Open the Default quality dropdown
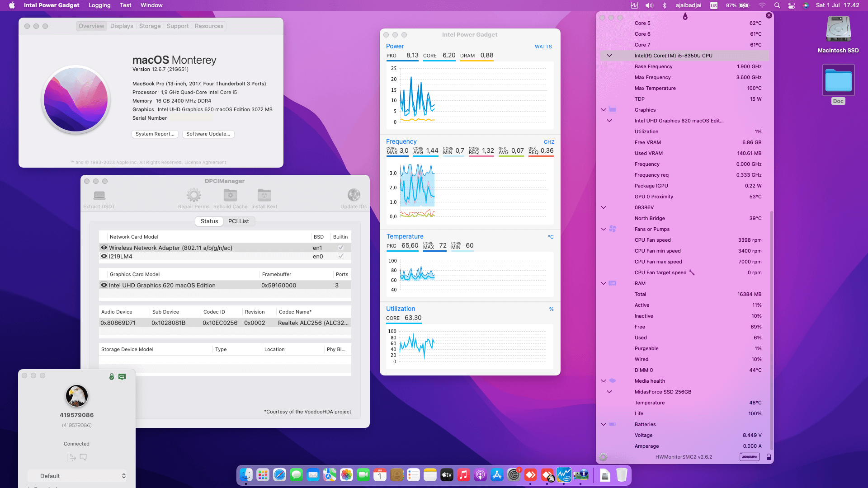 point(77,476)
